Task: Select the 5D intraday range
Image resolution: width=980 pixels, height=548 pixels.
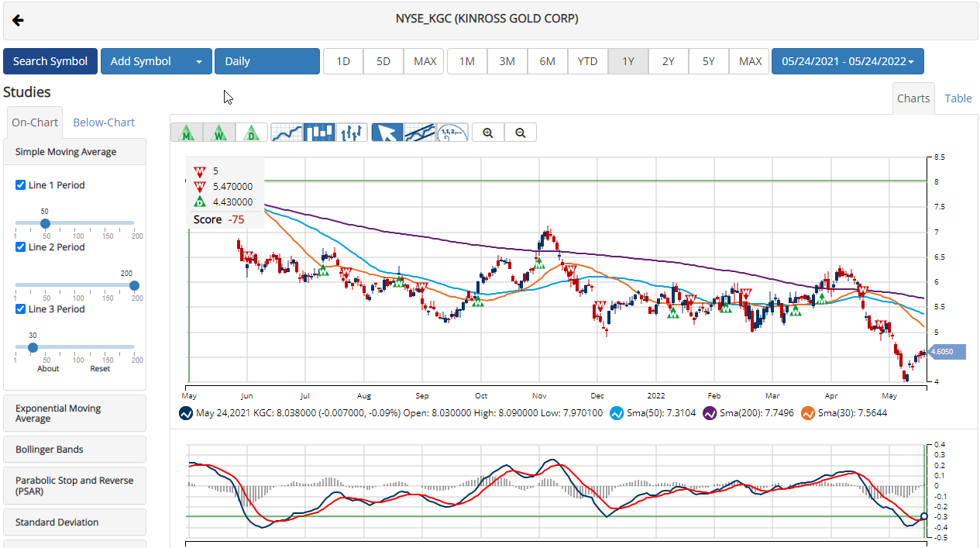Action: [x=383, y=61]
